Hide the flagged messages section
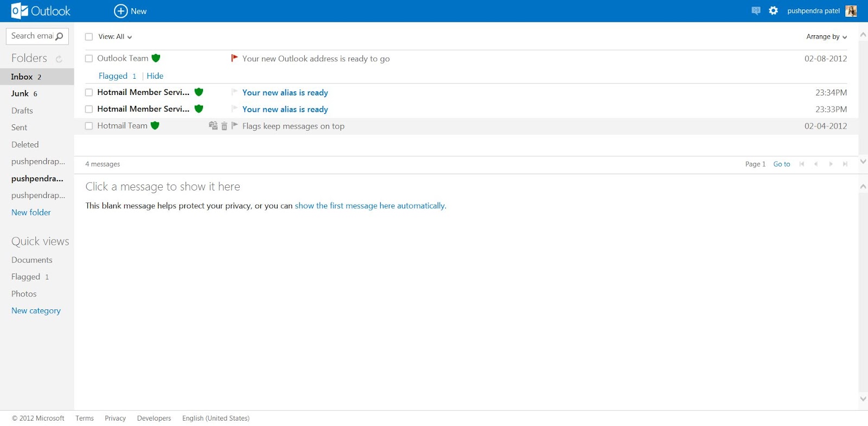 [x=155, y=76]
